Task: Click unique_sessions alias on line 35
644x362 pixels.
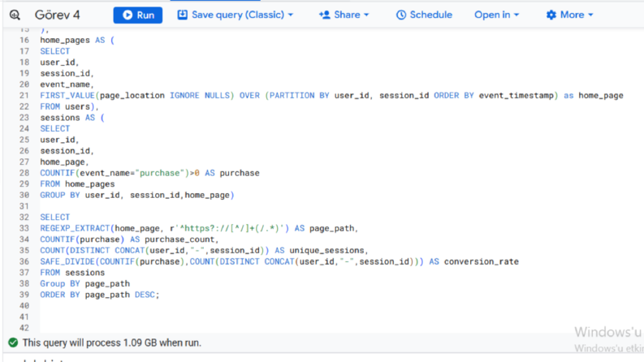Action: click(329, 250)
